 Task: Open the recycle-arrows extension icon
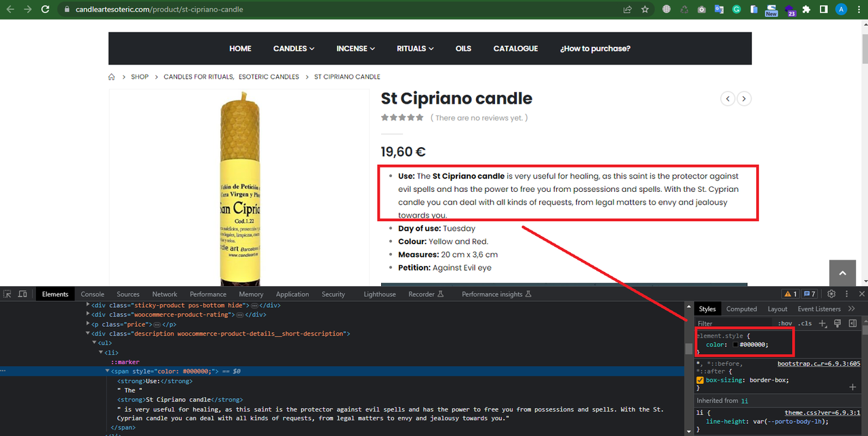pos(684,9)
